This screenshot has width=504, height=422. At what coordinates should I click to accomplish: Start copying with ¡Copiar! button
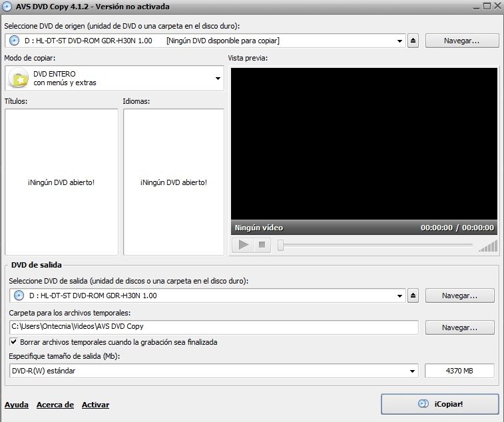(439, 404)
